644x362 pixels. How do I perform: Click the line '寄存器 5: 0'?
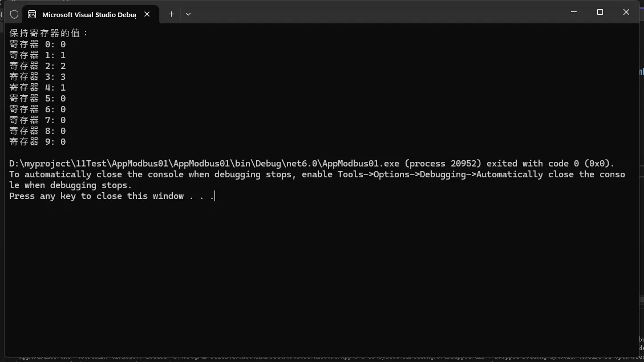tap(38, 99)
